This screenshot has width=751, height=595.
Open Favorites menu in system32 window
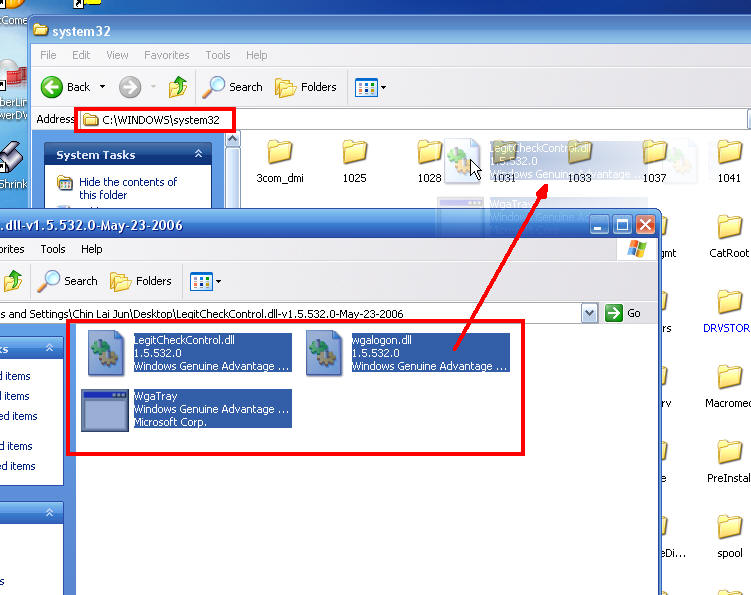pos(167,55)
